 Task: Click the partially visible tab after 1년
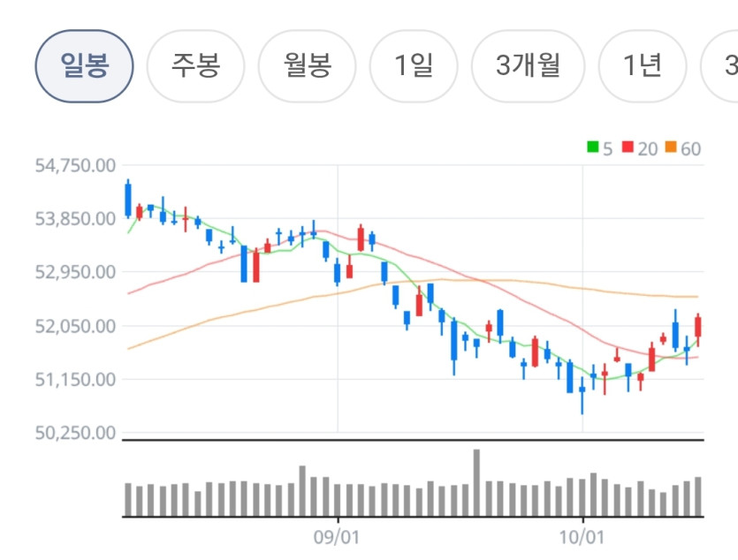coord(720,66)
